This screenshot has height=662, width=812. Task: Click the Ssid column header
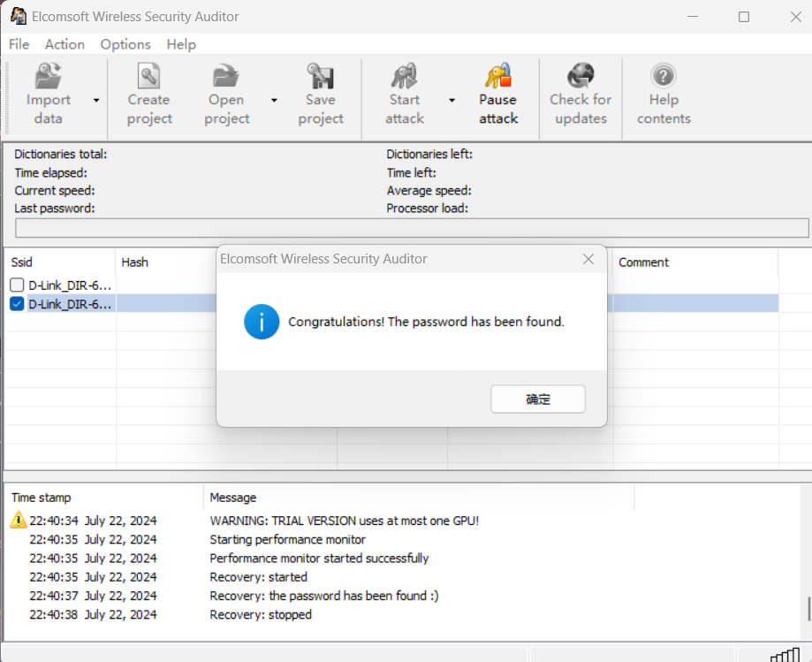pos(60,263)
